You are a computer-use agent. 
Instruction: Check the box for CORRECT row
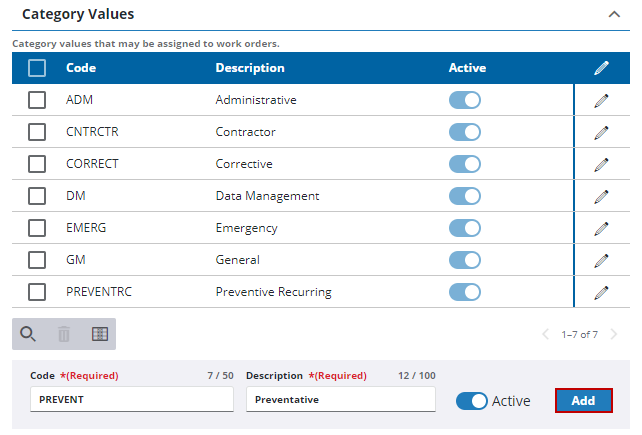click(37, 164)
